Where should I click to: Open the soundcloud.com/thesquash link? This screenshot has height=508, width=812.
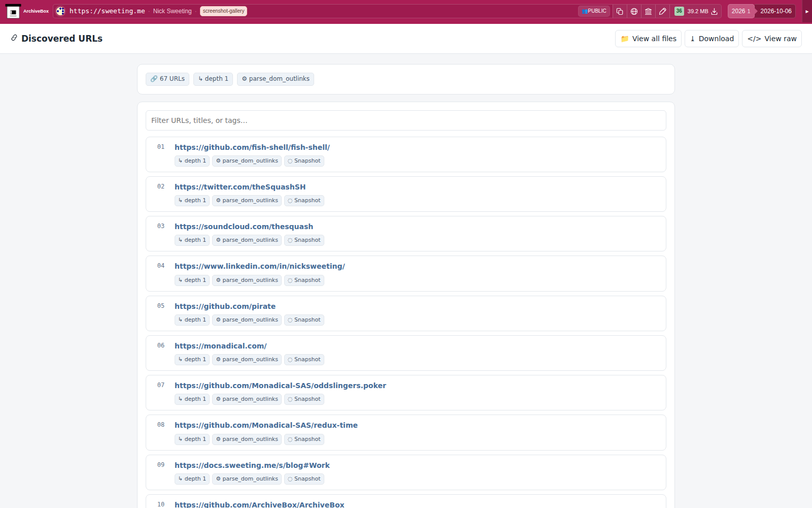click(244, 227)
